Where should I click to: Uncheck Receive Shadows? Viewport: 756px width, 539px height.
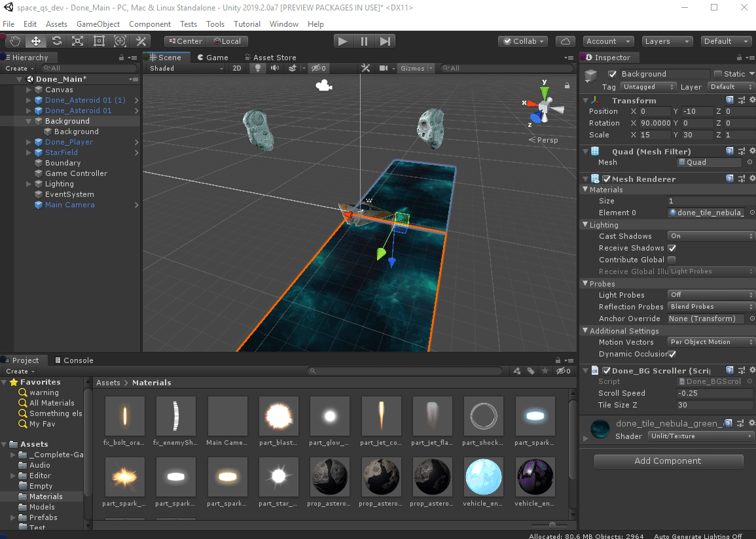672,248
